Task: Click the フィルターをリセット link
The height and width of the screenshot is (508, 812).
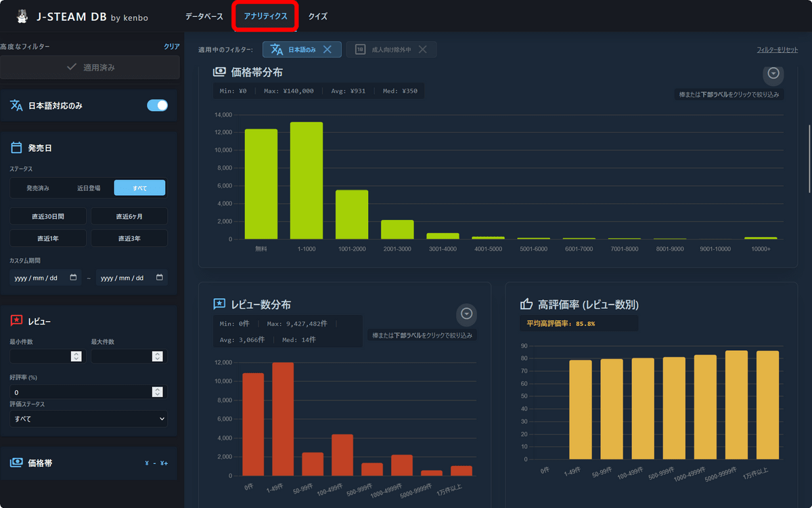Action: point(777,50)
